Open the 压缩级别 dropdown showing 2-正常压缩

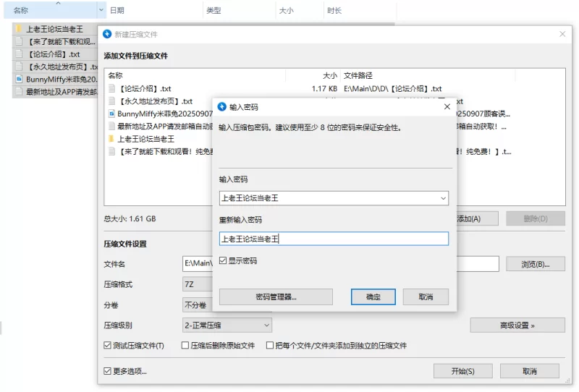click(x=227, y=325)
